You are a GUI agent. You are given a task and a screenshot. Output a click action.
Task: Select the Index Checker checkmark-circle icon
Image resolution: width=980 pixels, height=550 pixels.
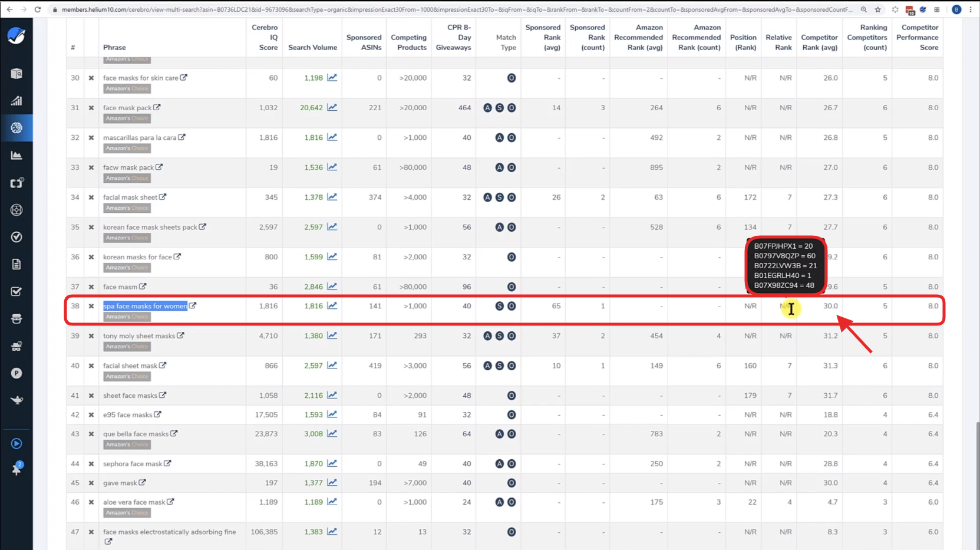point(17,237)
